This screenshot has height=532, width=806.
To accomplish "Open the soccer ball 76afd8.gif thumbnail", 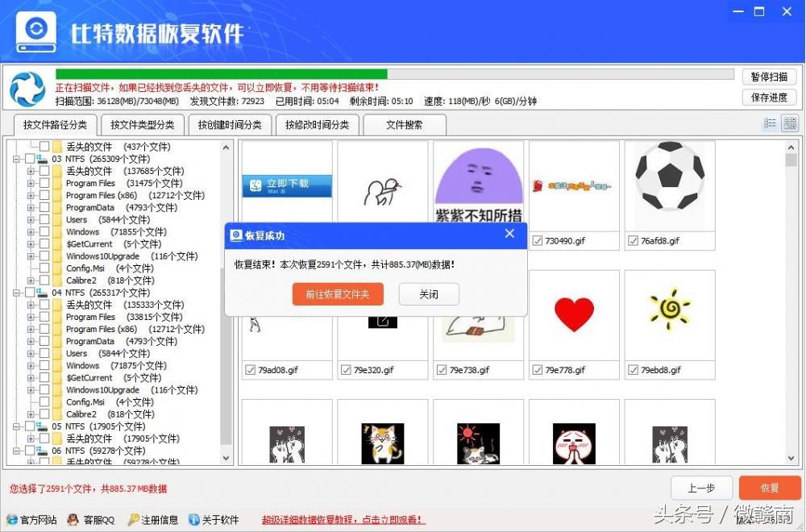I will [x=670, y=182].
